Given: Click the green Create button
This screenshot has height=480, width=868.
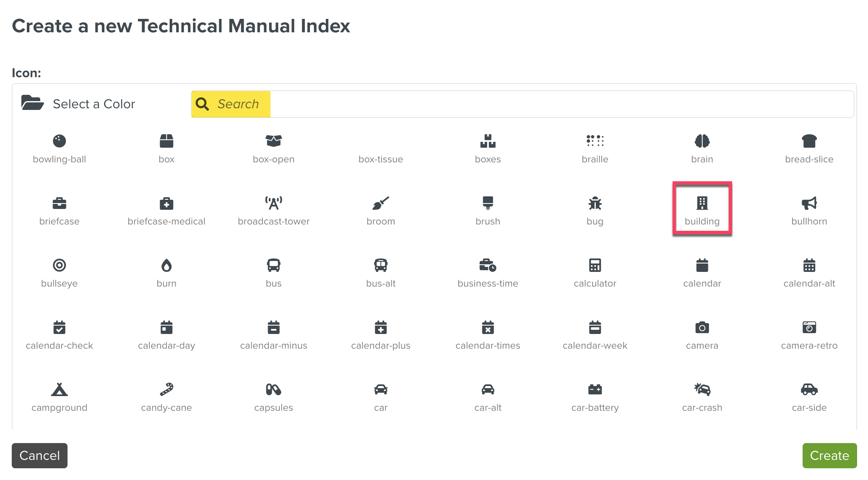Looking at the screenshot, I should click(829, 456).
